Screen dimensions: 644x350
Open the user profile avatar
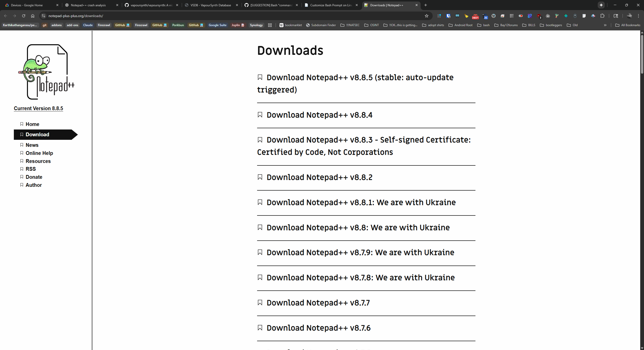pyautogui.click(x=629, y=16)
